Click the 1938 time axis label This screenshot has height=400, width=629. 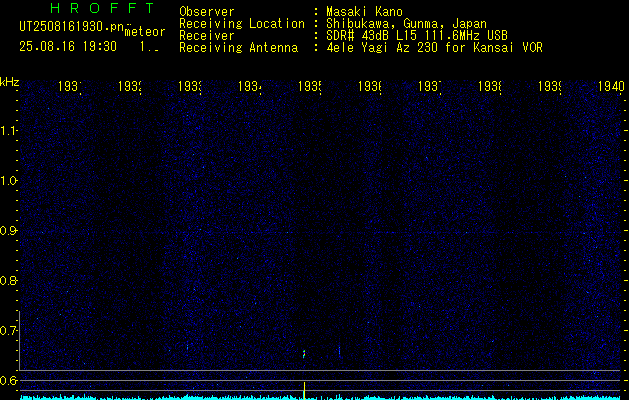(491, 86)
